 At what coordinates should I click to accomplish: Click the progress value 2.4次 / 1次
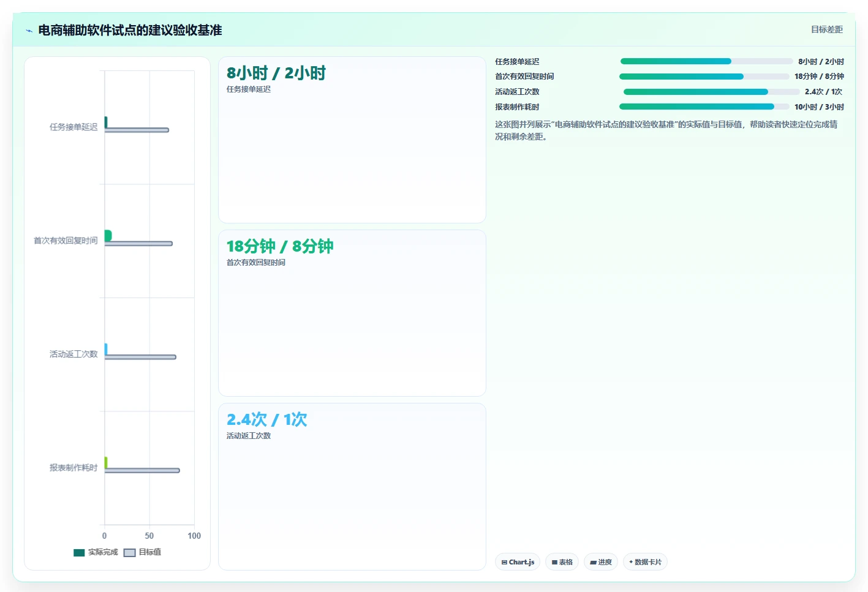[x=823, y=92]
